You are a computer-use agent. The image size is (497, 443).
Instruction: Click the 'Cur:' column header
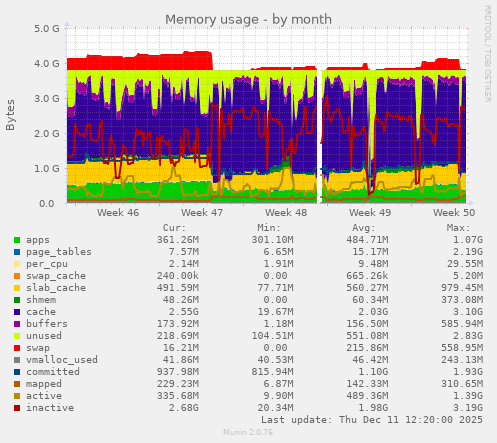coord(174,228)
